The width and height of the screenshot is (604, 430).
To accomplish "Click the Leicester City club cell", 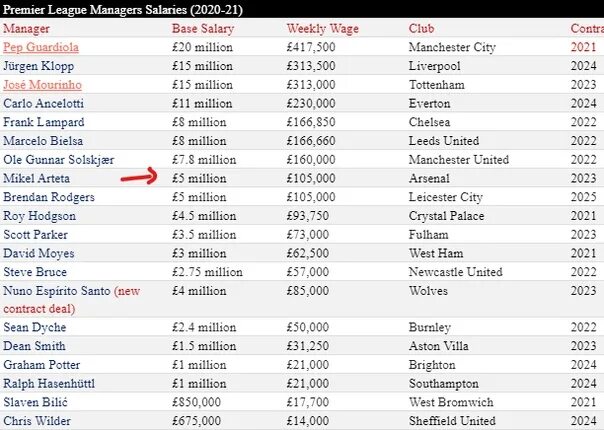I will click(x=445, y=197).
